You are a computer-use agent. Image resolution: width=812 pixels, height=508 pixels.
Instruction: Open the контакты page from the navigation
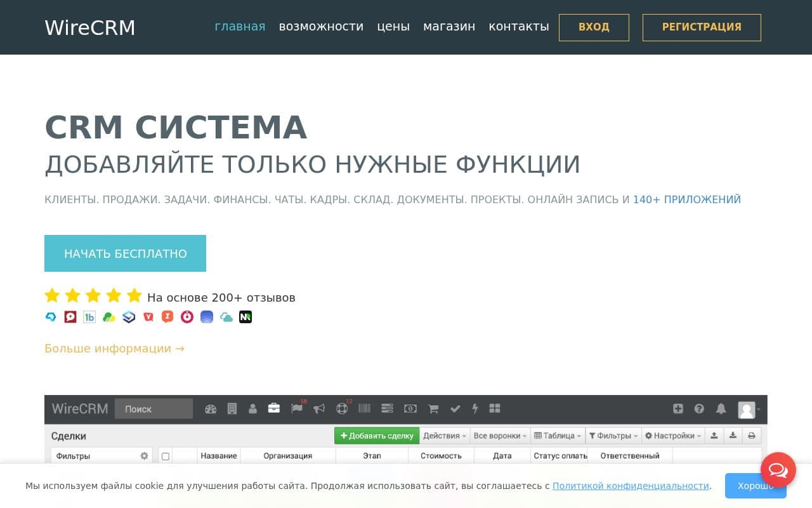pos(519,27)
